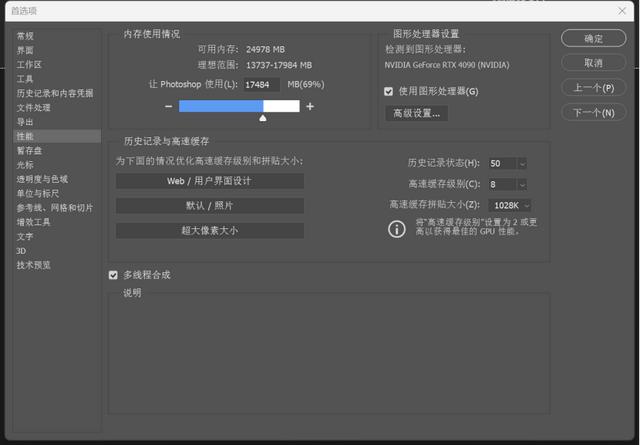Click the 历史记录状态 value field showing 50
Viewport: 640px width, 445px height.
[503, 164]
